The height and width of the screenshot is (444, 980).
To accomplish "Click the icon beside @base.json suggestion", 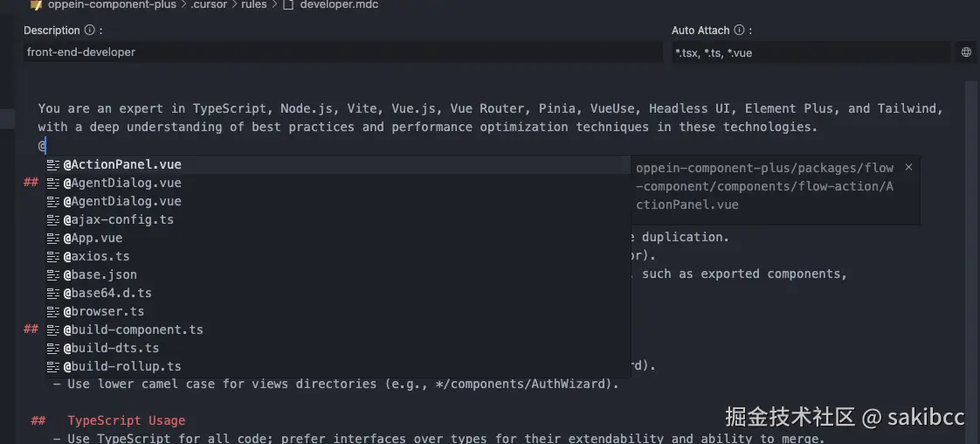I will click(53, 274).
